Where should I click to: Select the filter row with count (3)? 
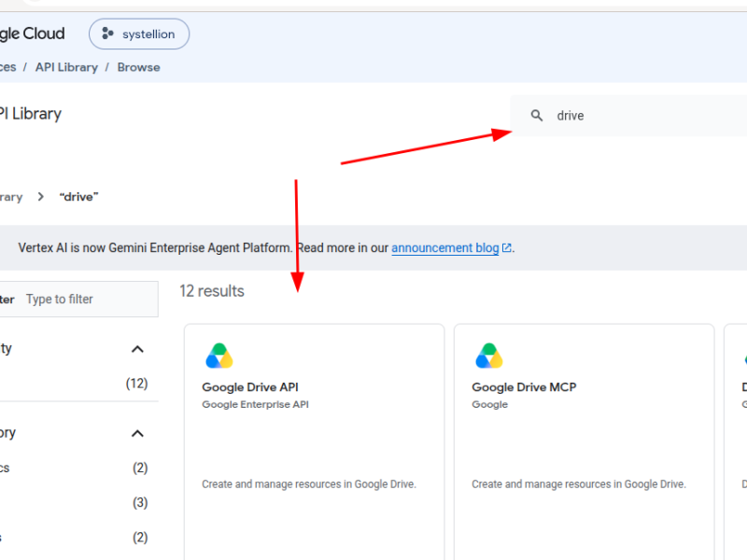[74, 502]
